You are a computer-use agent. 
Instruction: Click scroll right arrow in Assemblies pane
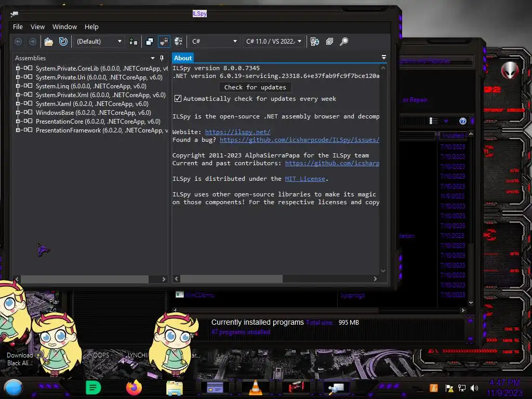click(164, 279)
